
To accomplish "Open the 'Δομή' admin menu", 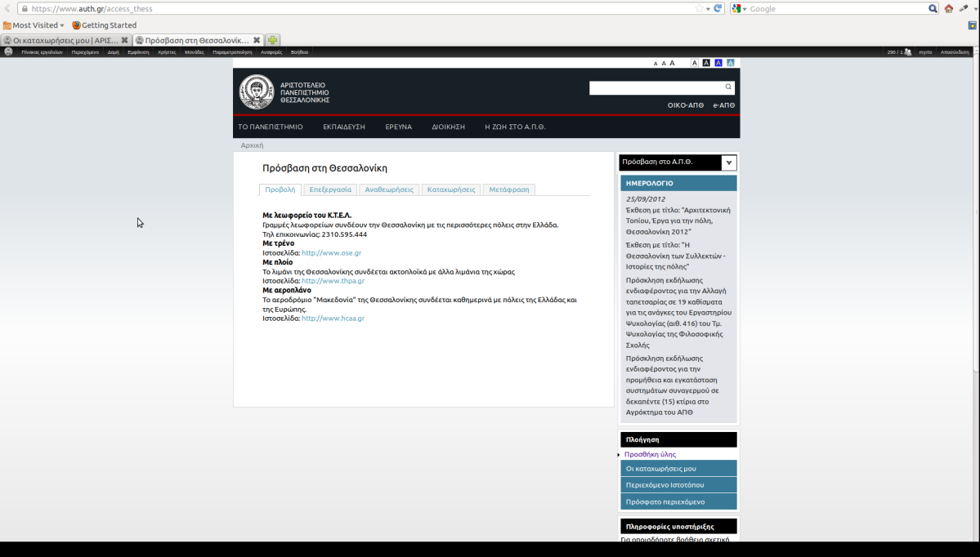I will click(x=113, y=52).
